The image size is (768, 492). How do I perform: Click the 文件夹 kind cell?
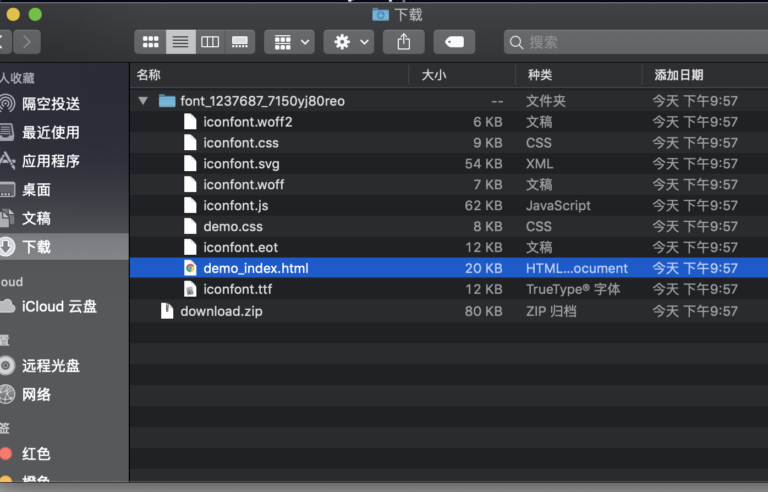click(x=546, y=101)
